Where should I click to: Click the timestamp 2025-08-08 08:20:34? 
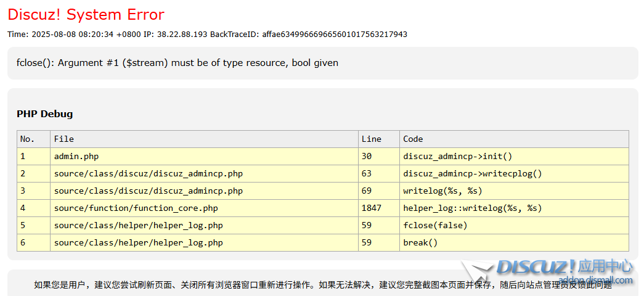coord(72,35)
